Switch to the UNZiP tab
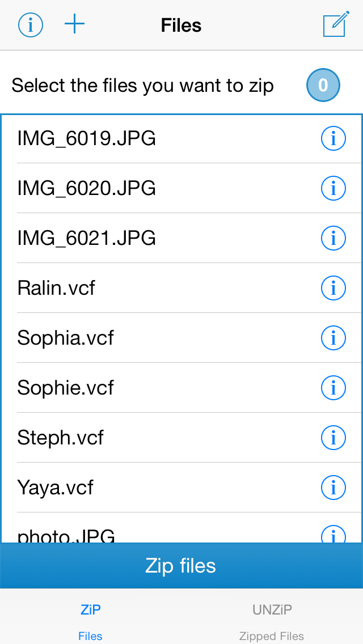 tap(271, 618)
